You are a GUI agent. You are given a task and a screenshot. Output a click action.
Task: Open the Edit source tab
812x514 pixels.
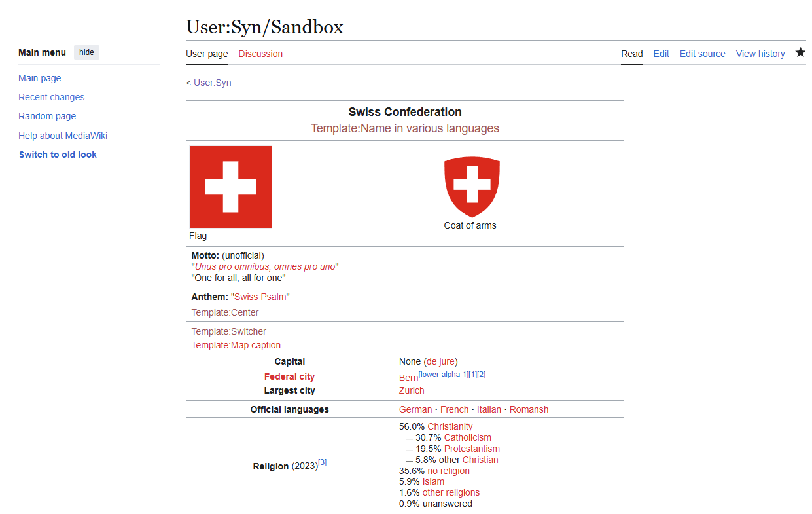[x=702, y=54]
